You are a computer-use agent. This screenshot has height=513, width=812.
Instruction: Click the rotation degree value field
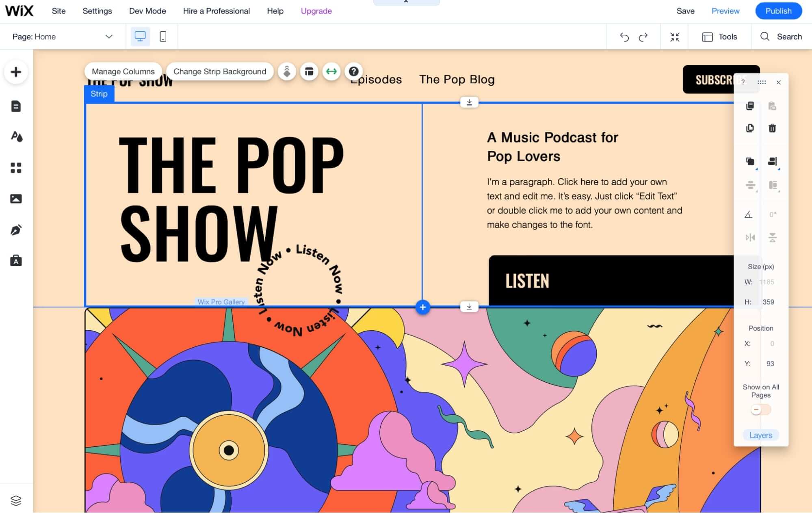(773, 214)
